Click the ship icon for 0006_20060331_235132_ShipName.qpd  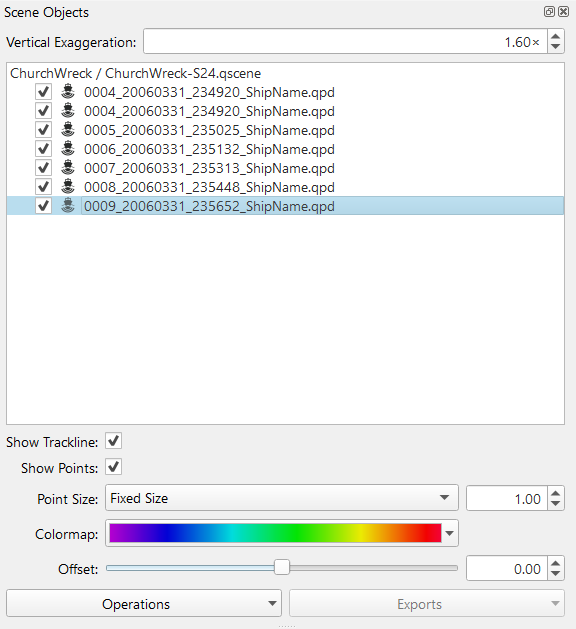click(x=68, y=148)
